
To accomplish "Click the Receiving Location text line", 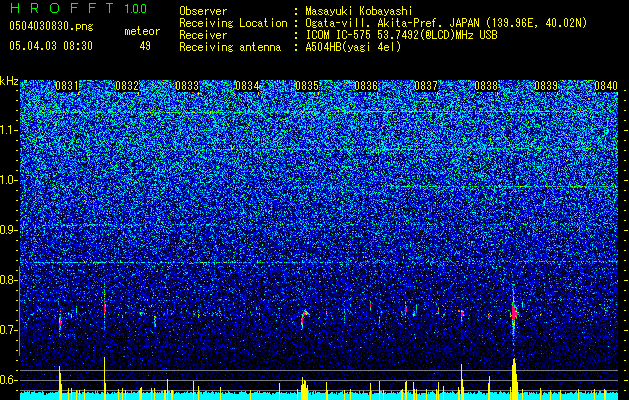I will 383,23.
